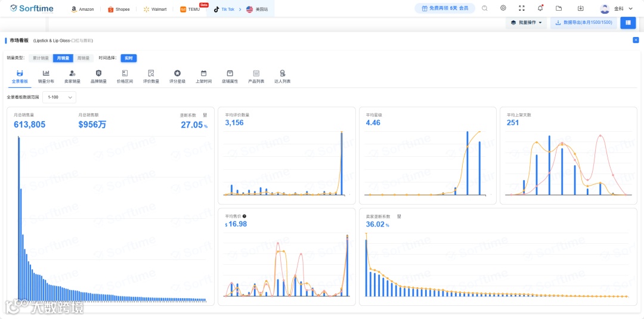Switch to the Shopee platform

coord(119,9)
